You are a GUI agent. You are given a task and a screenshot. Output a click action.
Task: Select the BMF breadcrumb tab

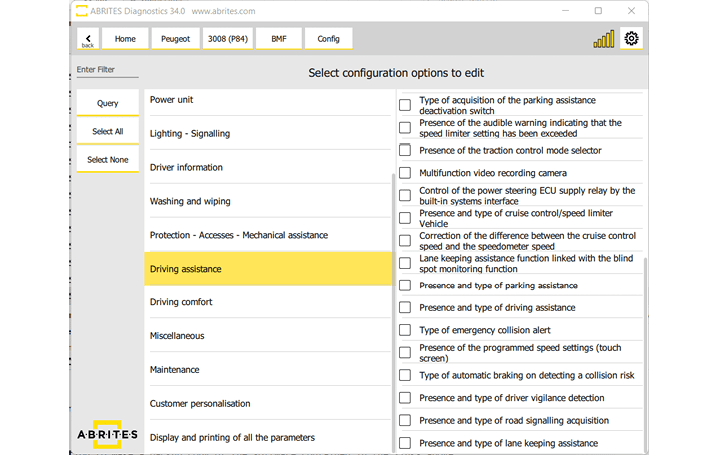point(278,39)
